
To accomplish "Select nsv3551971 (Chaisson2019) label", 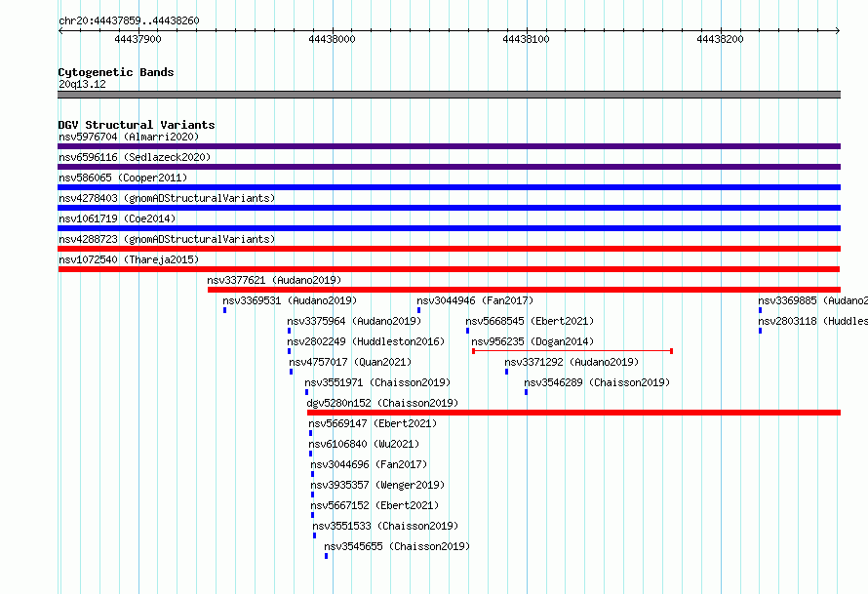I will tap(377, 382).
